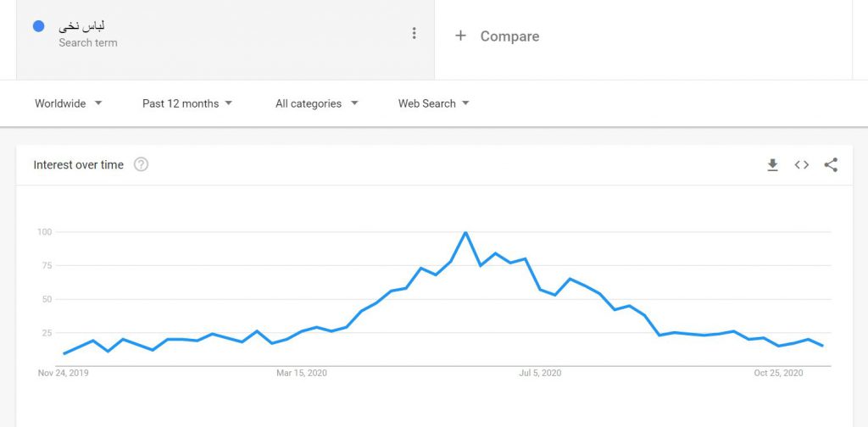
Task: Share the Interest over time chart
Action: 831,165
